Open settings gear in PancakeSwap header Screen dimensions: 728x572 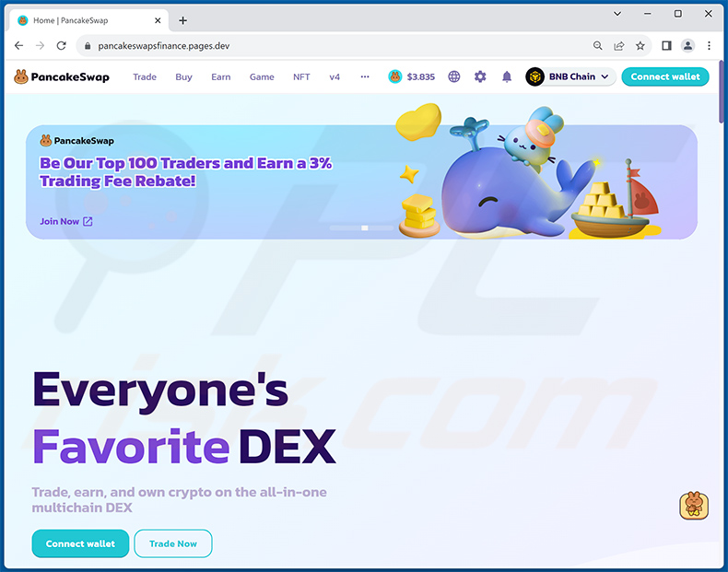pyautogui.click(x=480, y=76)
